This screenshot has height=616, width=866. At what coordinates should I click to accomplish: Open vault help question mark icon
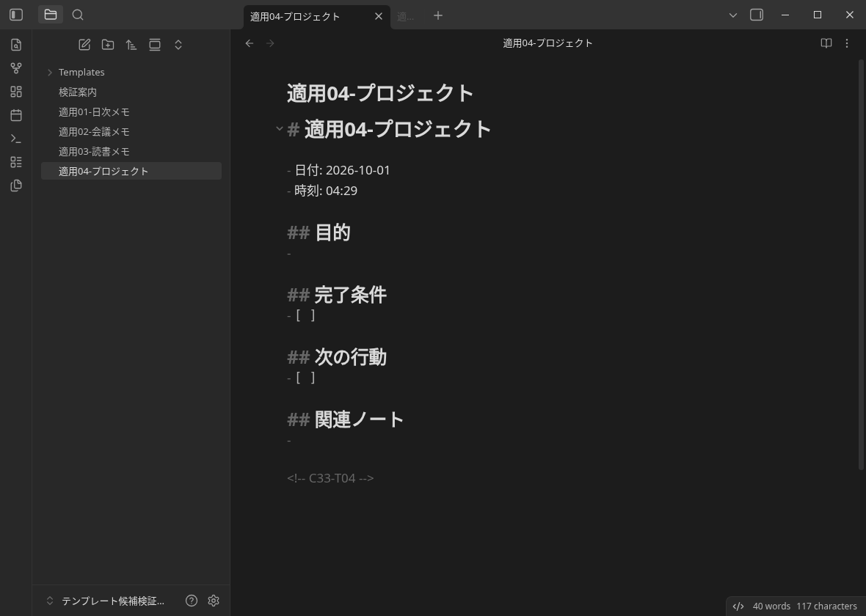click(191, 601)
